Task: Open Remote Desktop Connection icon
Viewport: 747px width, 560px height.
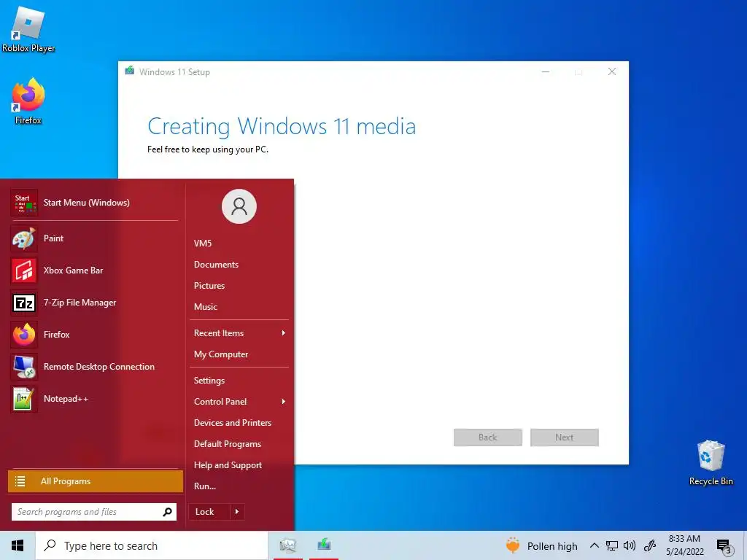Action: [24, 367]
